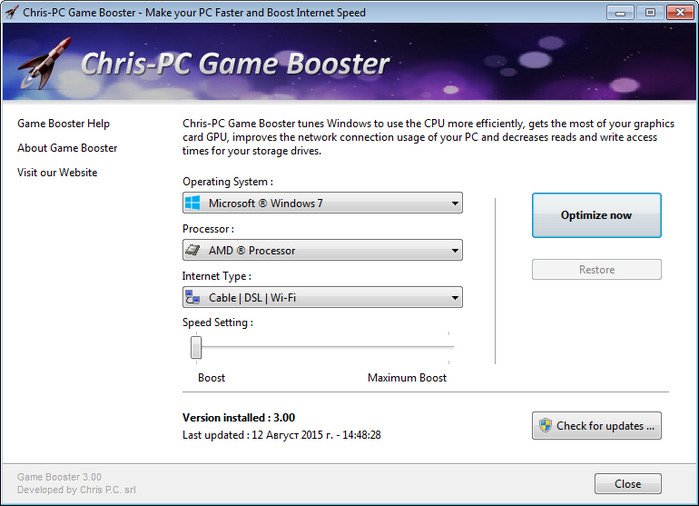Click the chip icon in Processor box
The width and height of the screenshot is (699, 506).
[x=193, y=250]
